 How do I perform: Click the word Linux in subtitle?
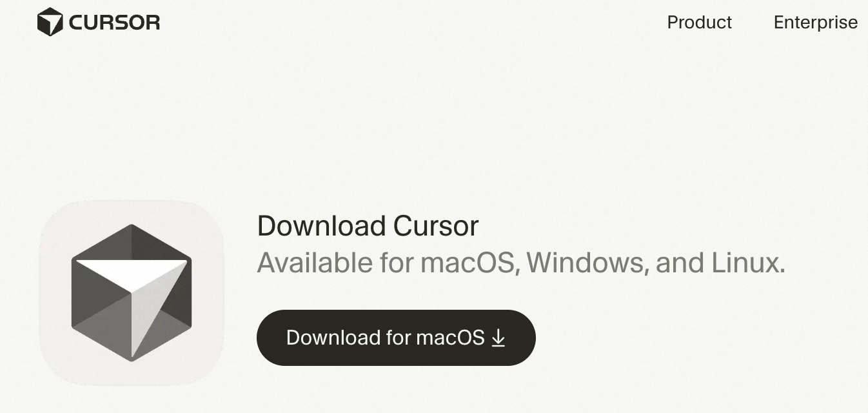pyautogui.click(x=748, y=263)
